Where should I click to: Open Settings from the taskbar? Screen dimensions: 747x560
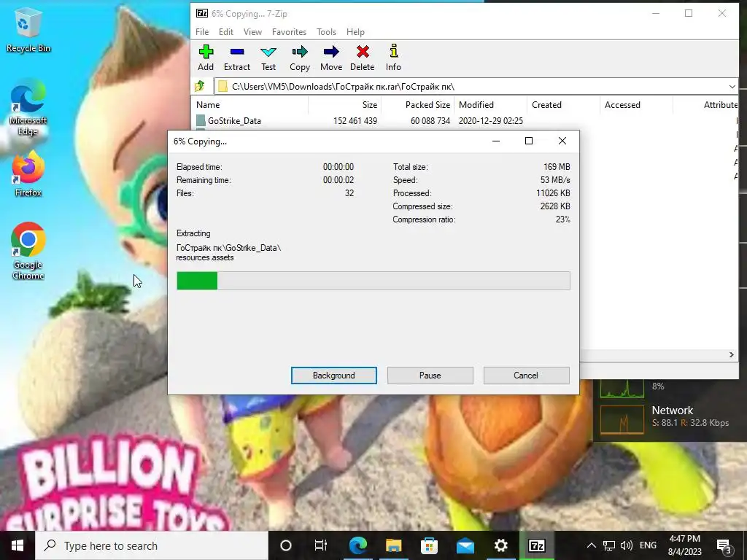(x=500, y=545)
